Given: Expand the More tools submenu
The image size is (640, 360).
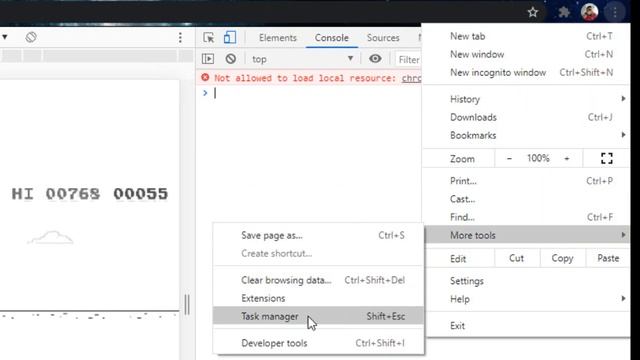Looking at the screenshot, I should click(527, 235).
